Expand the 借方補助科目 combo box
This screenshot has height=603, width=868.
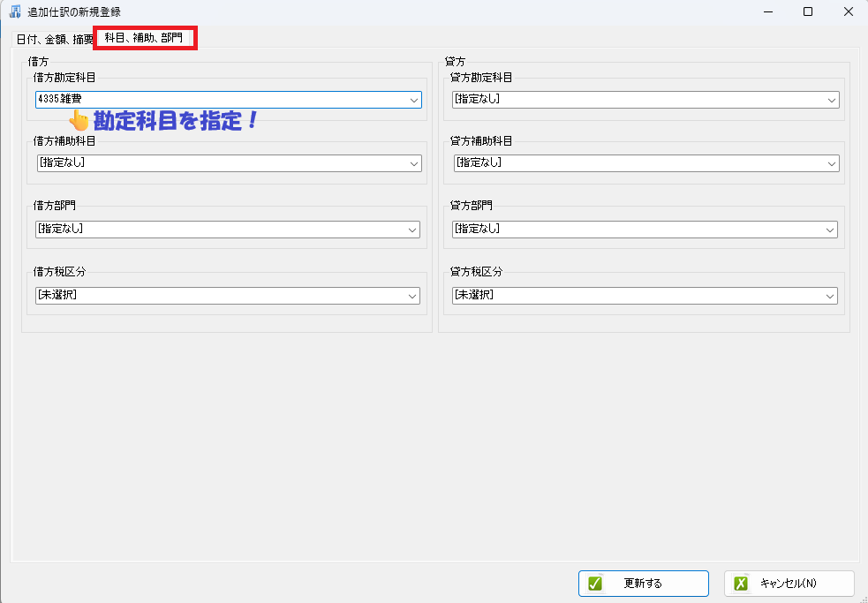[x=413, y=163]
